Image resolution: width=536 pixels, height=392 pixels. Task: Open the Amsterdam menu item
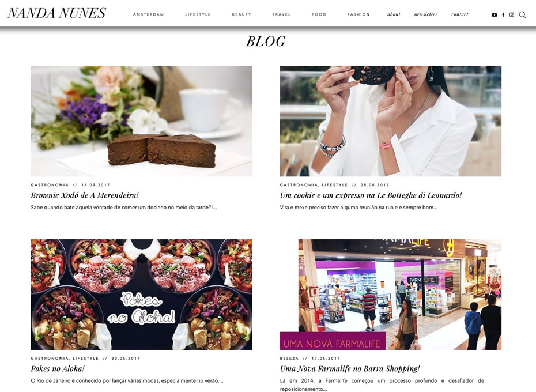(x=148, y=14)
